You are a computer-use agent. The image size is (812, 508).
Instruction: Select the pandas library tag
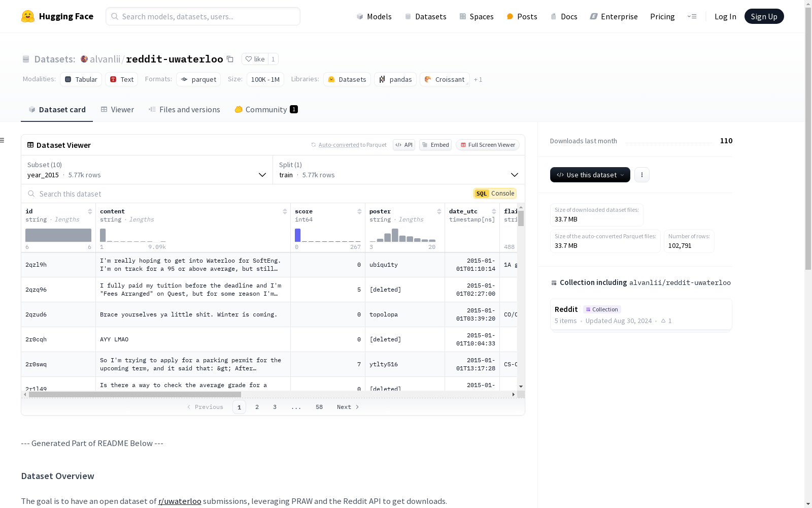click(x=395, y=79)
